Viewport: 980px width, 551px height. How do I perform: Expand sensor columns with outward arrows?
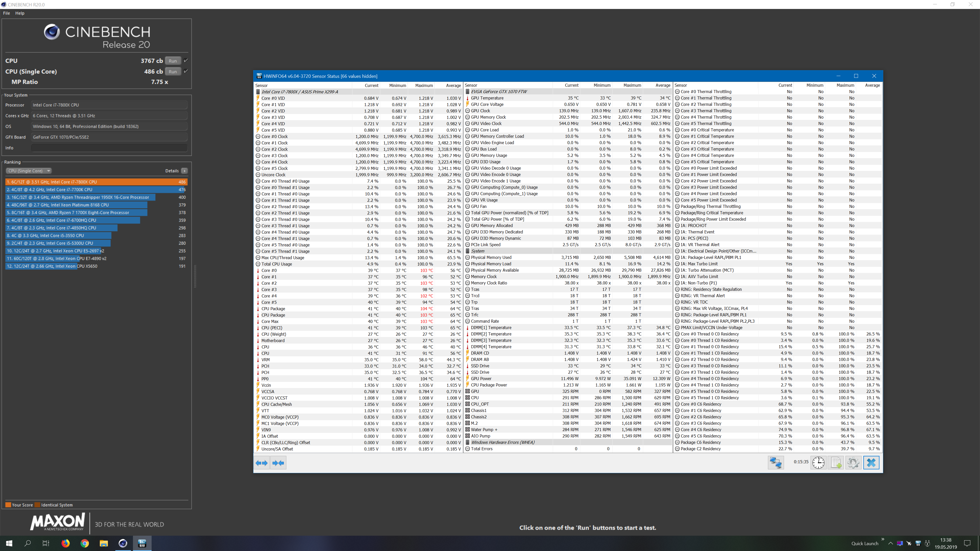[262, 463]
